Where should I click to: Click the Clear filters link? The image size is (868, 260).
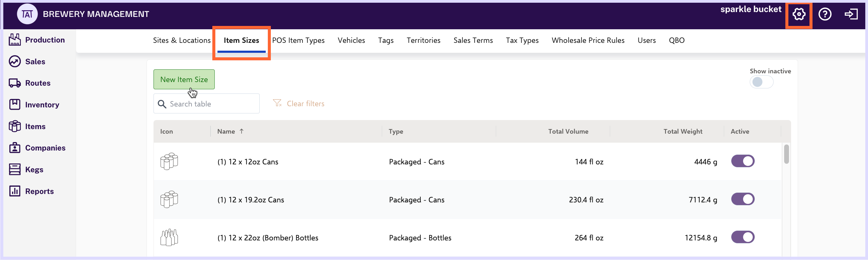coord(305,104)
